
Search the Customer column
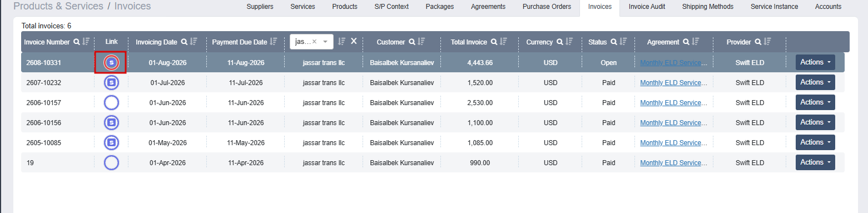tap(412, 42)
